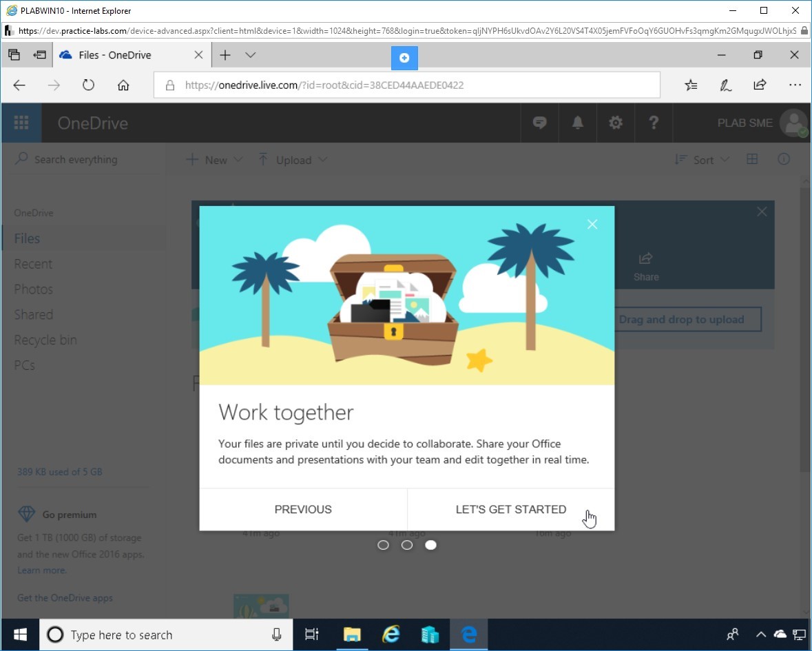This screenshot has width=812, height=651.
Task: Share the page from Edge toolbar
Action: click(x=760, y=85)
